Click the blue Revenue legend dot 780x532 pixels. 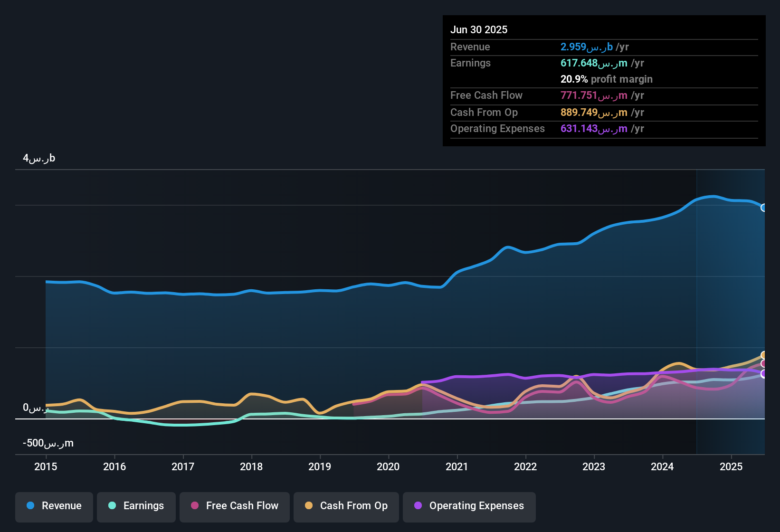point(30,505)
